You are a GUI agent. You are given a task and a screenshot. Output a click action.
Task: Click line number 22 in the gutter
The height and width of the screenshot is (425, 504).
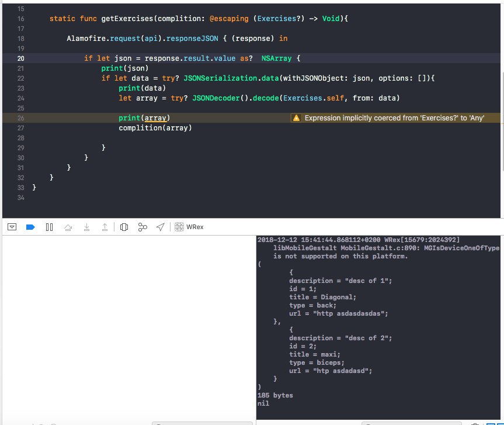coord(21,78)
